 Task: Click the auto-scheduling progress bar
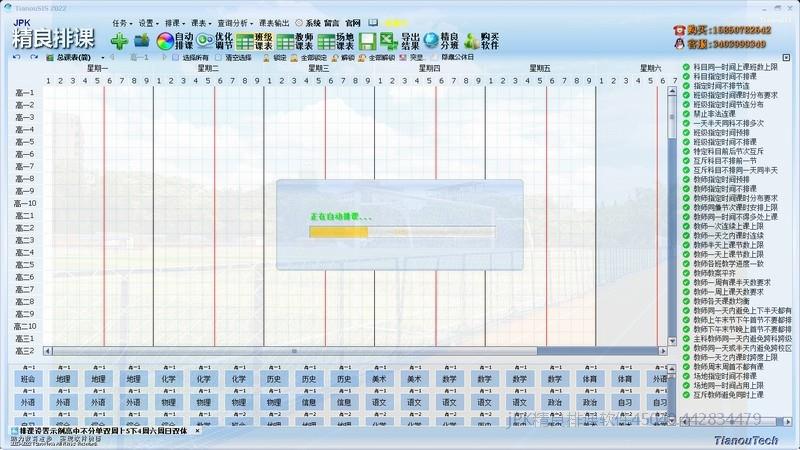pyautogui.click(x=402, y=232)
